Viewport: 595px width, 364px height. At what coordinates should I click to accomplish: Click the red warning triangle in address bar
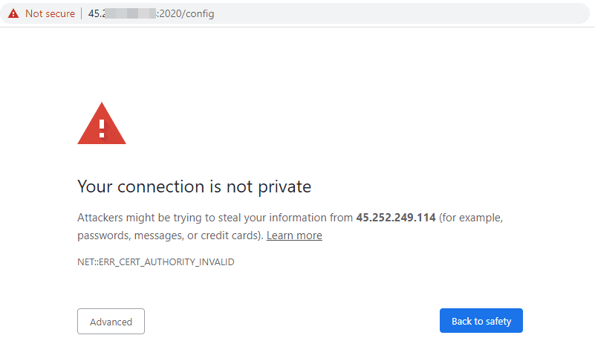[13, 13]
